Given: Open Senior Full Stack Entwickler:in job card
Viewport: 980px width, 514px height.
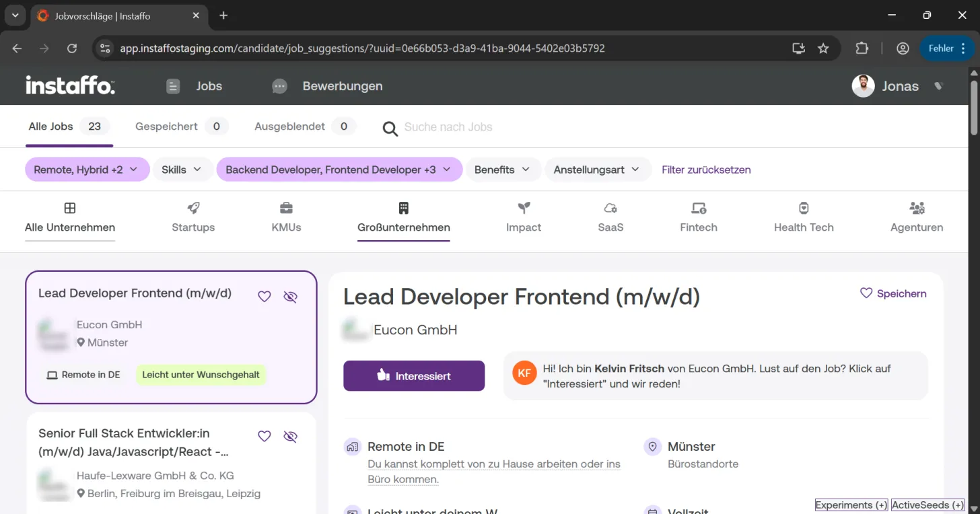Looking at the screenshot, I should (x=171, y=464).
